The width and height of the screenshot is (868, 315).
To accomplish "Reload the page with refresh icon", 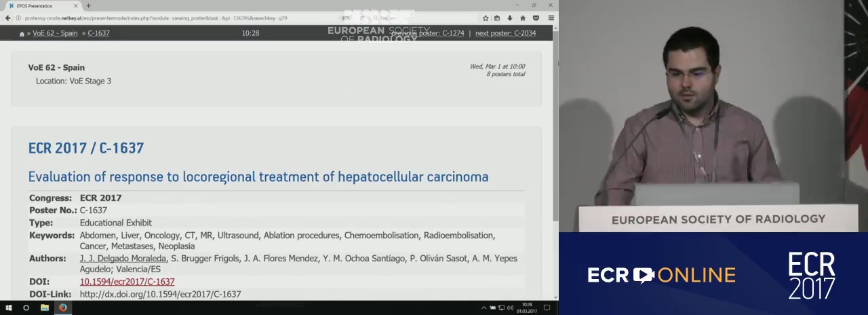I will click(362, 18).
